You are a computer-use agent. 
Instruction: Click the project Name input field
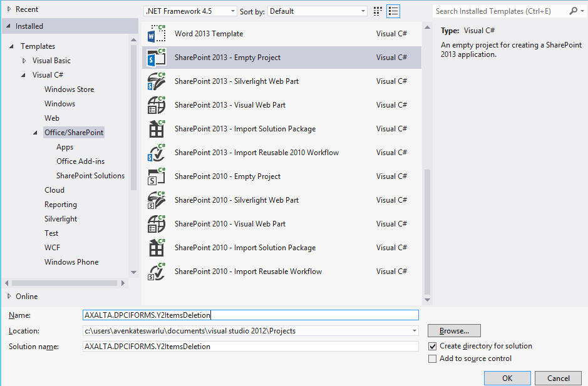tap(250, 315)
